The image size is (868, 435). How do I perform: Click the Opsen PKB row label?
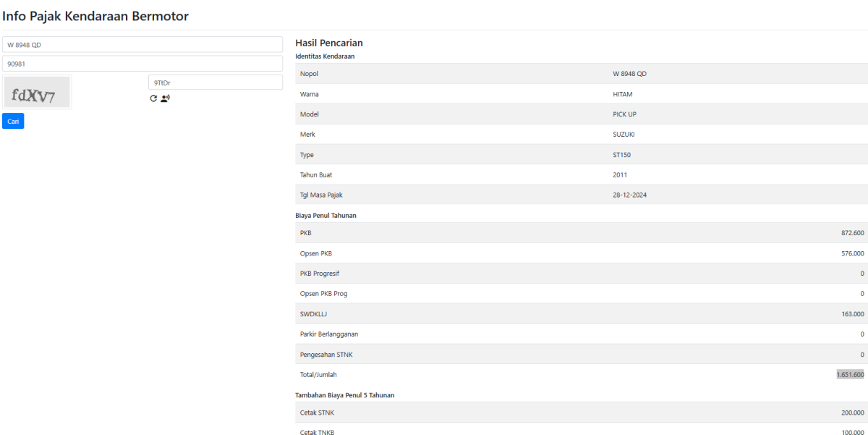click(316, 253)
